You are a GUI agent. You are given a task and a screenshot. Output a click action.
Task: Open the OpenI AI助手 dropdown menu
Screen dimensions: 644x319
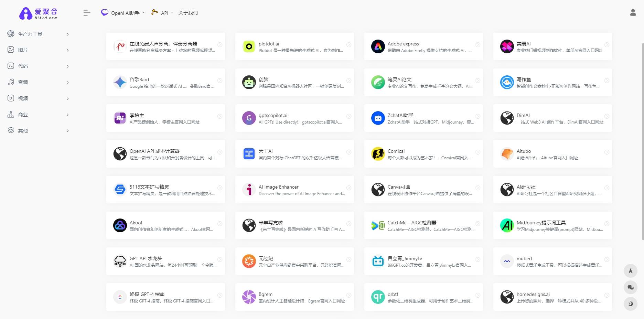click(123, 13)
